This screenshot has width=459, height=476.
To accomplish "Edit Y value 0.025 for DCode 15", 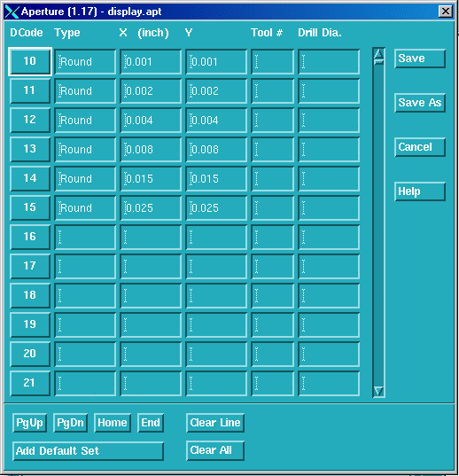I will point(216,208).
